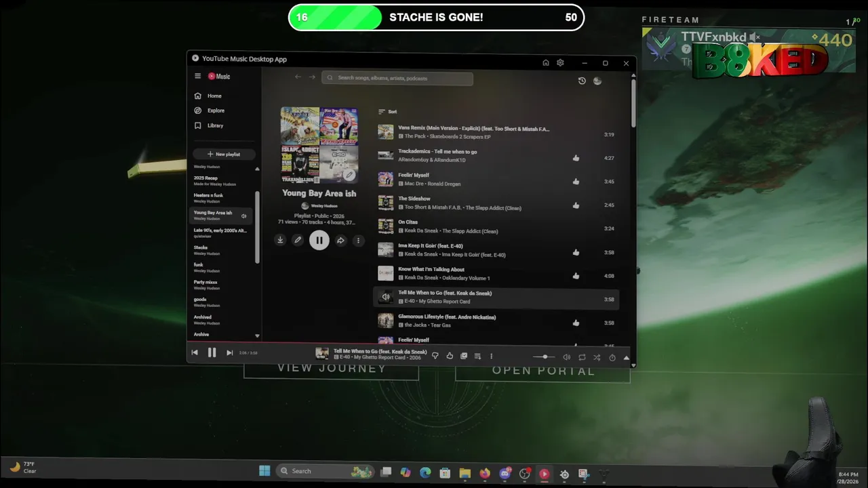Toggle like on Feelin' Myself by Mac Dre

576,182
